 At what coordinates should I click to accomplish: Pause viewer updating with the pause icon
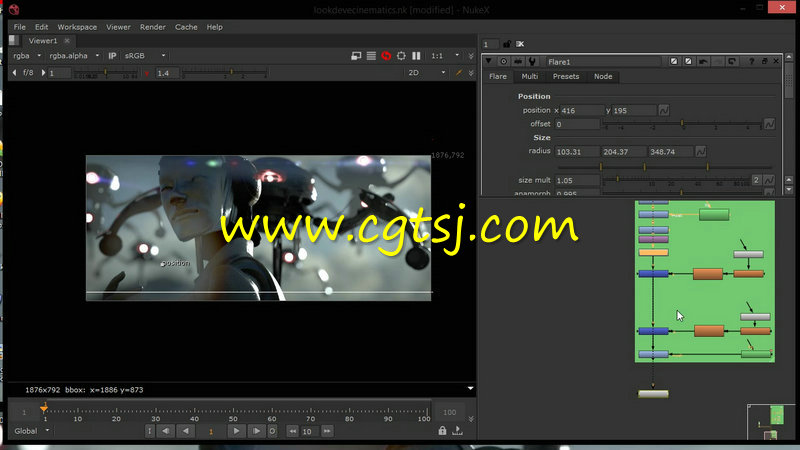click(416, 56)
